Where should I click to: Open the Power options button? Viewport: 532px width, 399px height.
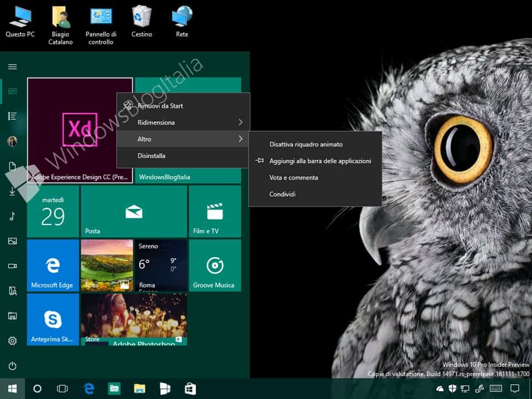point(13,366)
